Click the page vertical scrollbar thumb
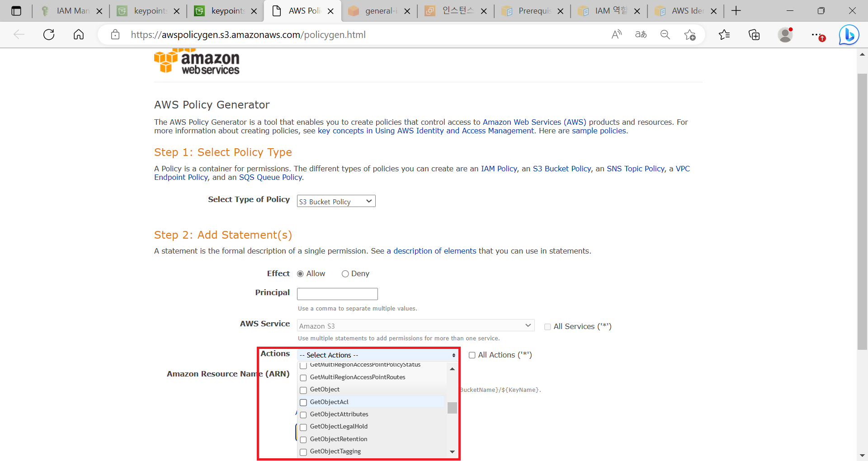The image size is (868, 461). click(862, 212)
